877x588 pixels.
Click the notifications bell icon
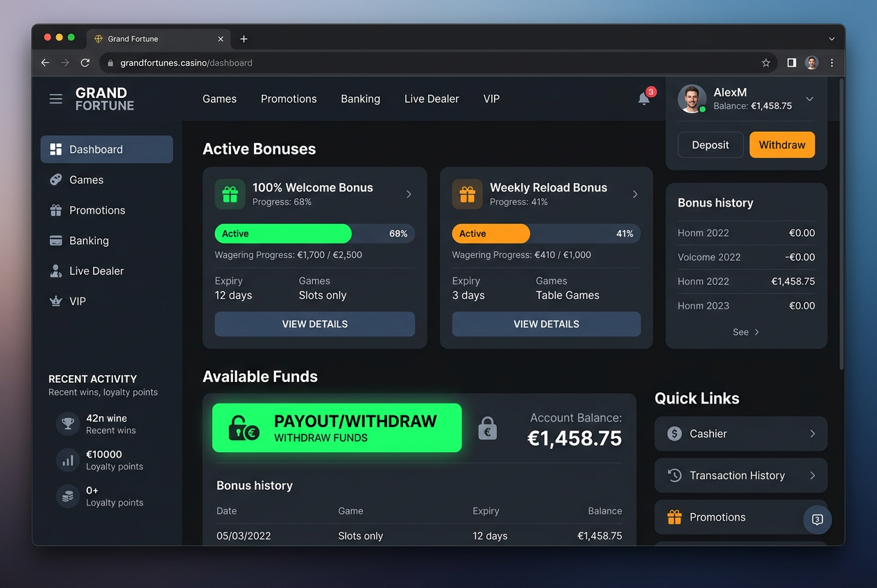coord(644,99)
